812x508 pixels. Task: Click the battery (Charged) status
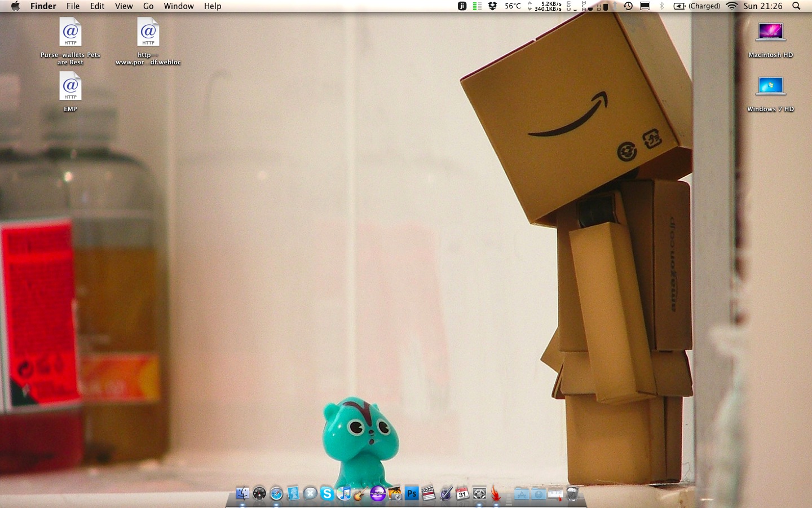click(697, 6)
